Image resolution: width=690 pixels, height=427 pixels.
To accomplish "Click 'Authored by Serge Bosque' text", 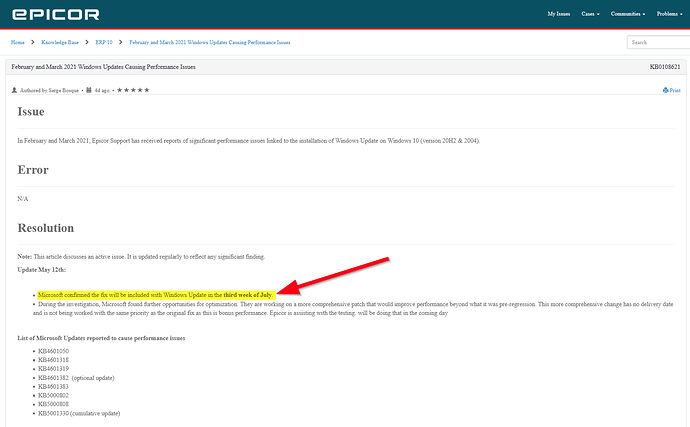I will [49, 90].
